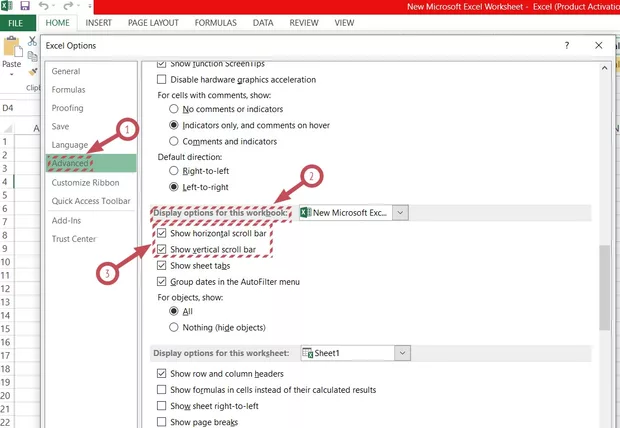Toggle Show vertical scroll bar checkbox
The height and width of the screenshot is (428, 620).
point(163,249)
